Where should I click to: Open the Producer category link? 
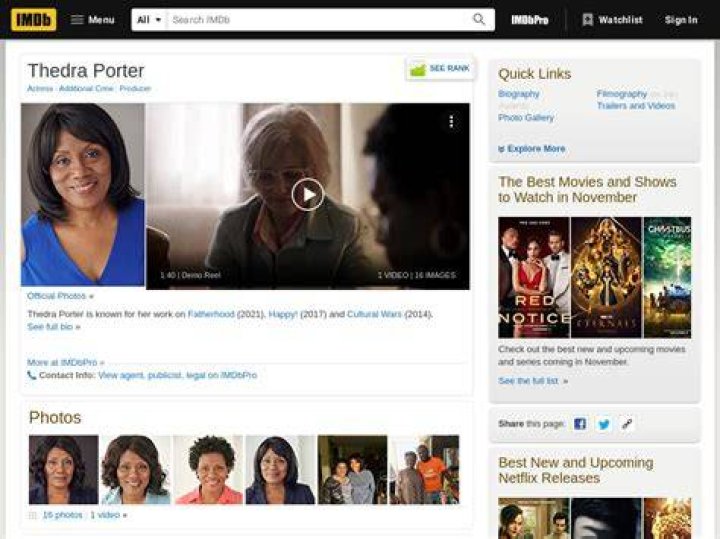point(135,88)
